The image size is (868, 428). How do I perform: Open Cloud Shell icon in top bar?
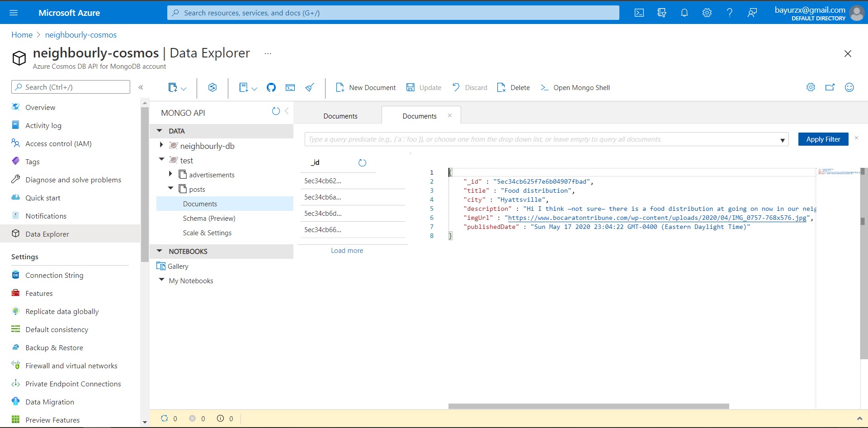pyautogui.click(x=639, y=13)
